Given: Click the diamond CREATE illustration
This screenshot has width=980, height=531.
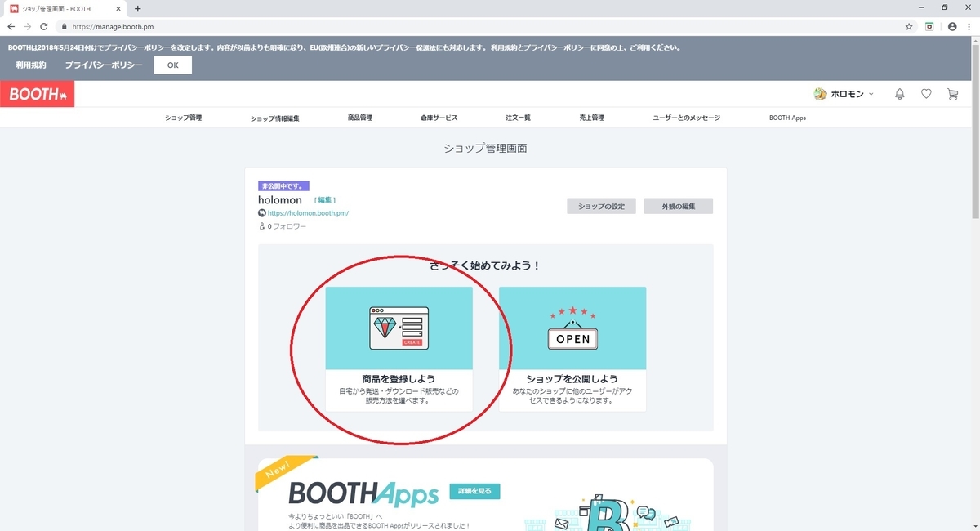Looking at the screenshot, I should tap(399, 328).
